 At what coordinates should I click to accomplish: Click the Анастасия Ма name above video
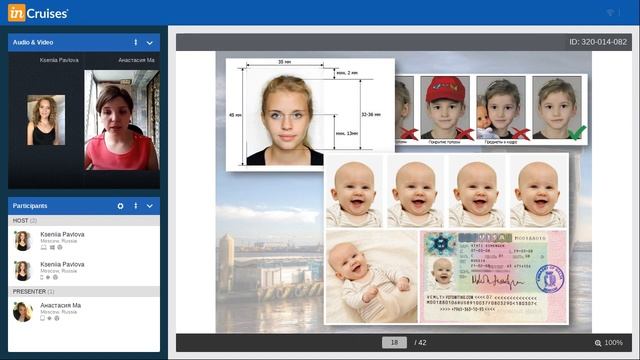click(136, 60)
